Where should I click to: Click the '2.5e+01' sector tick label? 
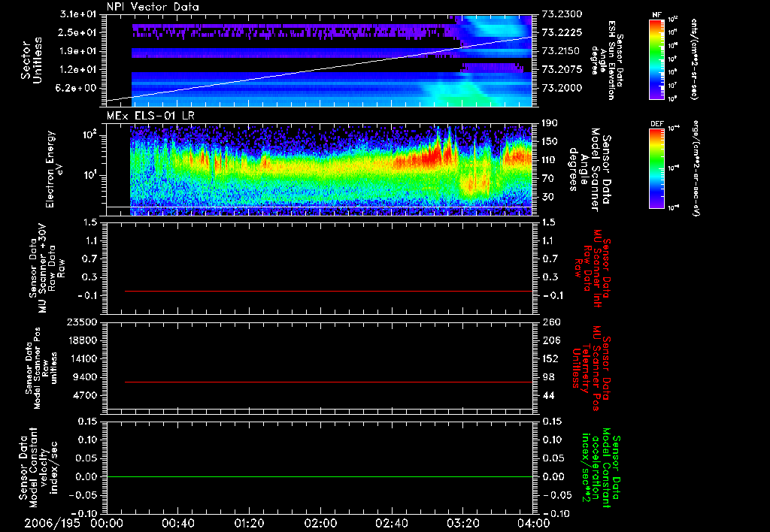(76, 32)
